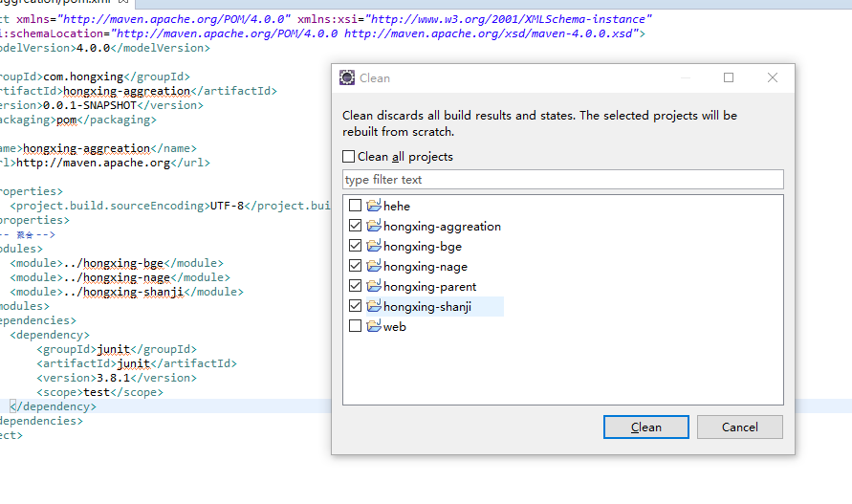The image size is (852, 504).
Task: Uncheck the hongxing-nage project checkbox
Action: click(355, 266)
